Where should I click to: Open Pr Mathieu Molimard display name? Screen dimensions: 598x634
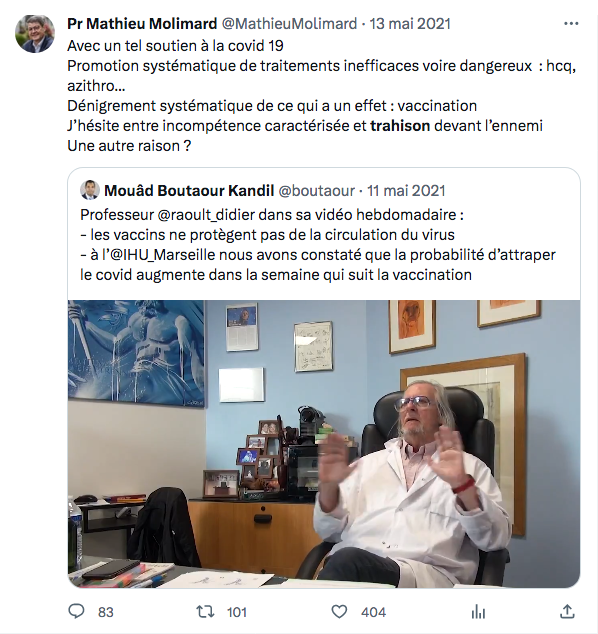tap(142, 24)
